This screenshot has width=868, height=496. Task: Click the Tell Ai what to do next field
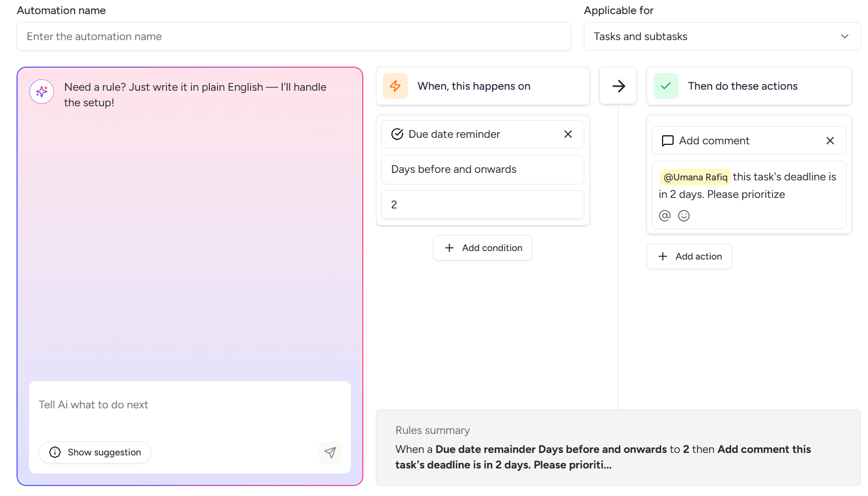(x=189, y=405)
